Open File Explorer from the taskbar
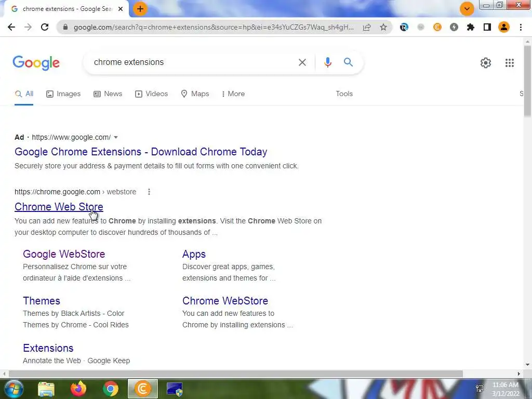Viewport: 532px width, 399px height. (46, 389)
